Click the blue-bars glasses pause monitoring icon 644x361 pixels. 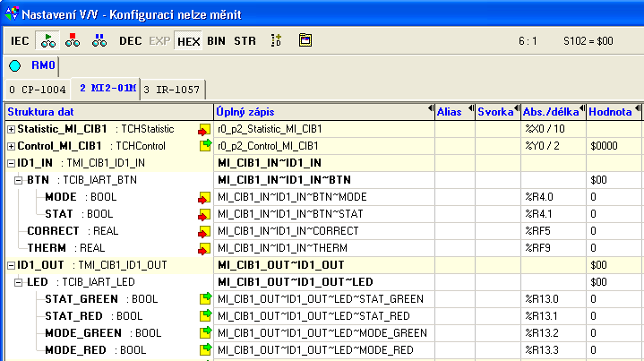point(99,40)
